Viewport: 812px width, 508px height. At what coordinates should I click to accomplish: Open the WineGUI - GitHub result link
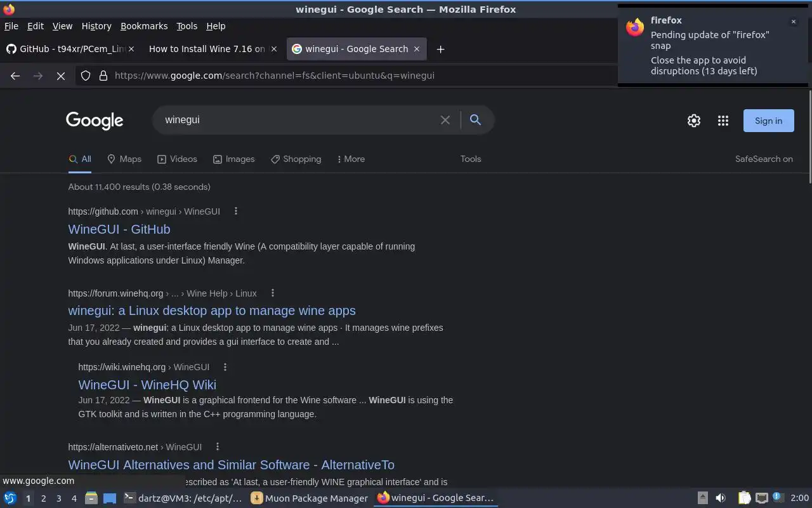[119, 229]
